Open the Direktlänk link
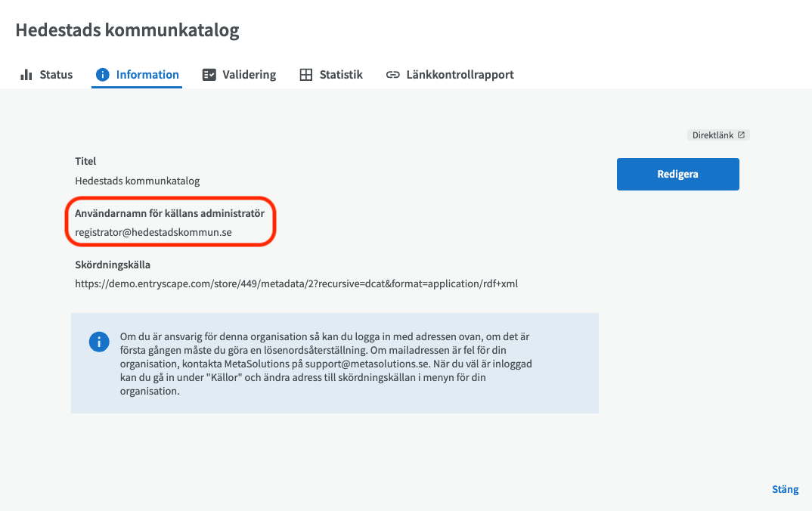Screen dimensions: 812x511 (x=713, y=135)
